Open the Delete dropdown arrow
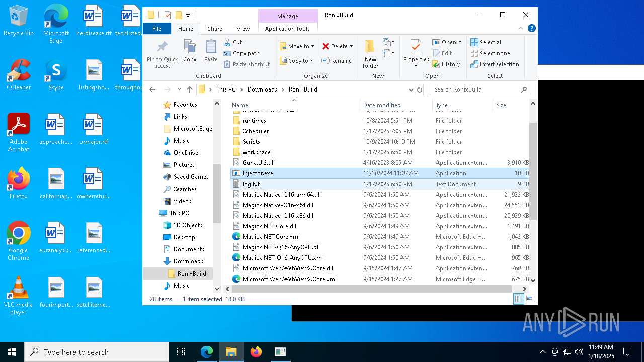Screen dimensions: 644x362 tap(351, 46)
